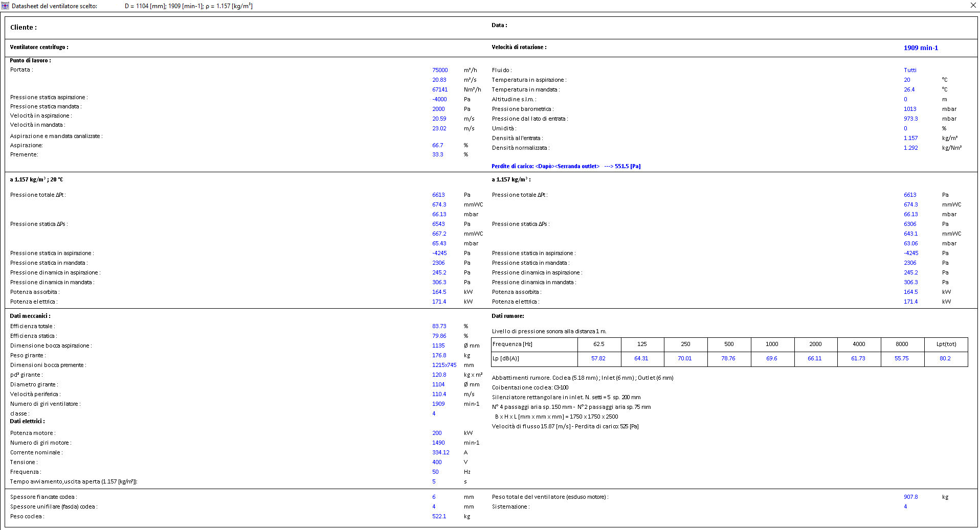
Task: Close the Datasheet del ventilatore window
Action: 973,6
